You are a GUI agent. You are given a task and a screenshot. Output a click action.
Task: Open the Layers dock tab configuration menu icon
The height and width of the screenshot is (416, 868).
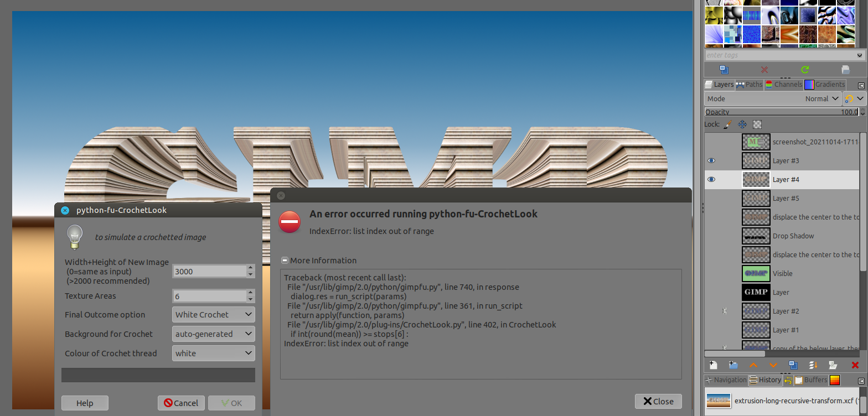[861, 85]
